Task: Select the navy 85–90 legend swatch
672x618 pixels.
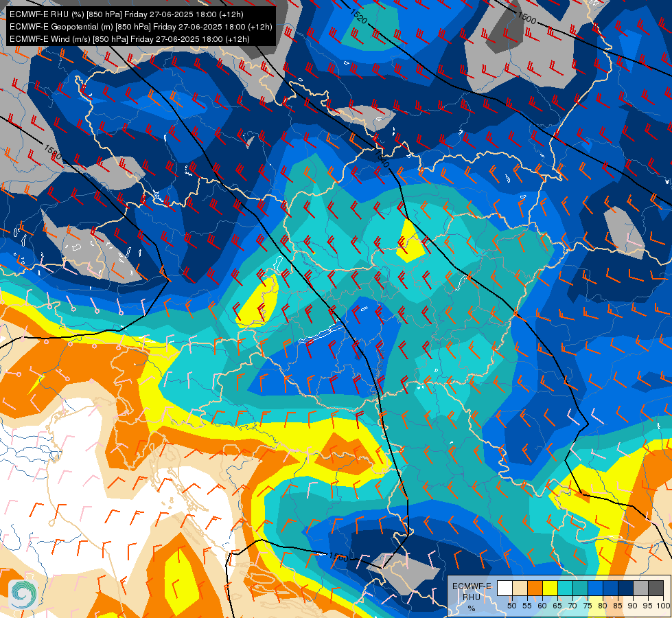Action: click(626, 588)
